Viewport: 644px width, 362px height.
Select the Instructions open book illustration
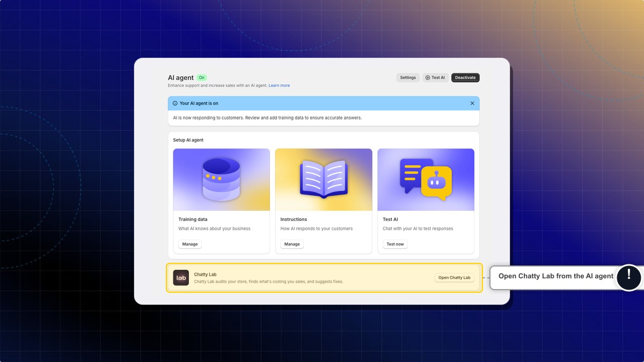click(x=324, y=180)
